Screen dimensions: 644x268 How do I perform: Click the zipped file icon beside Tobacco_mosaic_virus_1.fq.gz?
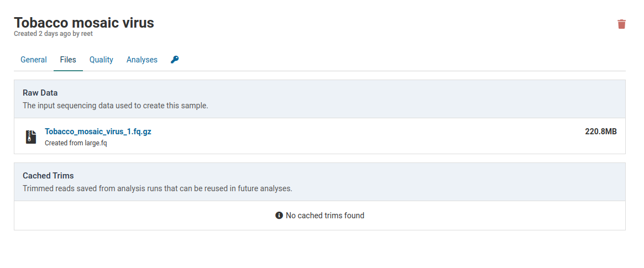(x=31, y=136)
